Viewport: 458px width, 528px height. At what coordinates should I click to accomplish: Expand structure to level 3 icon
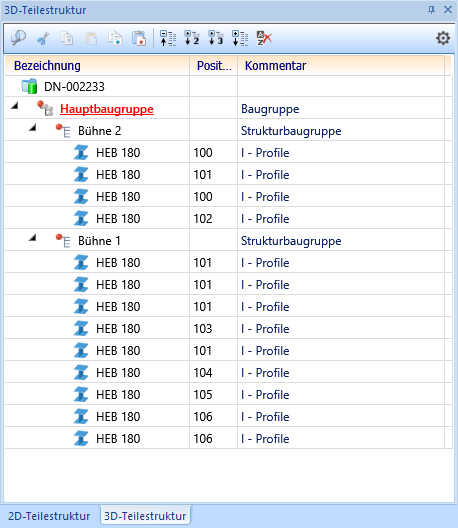click(x=216, y=38)
